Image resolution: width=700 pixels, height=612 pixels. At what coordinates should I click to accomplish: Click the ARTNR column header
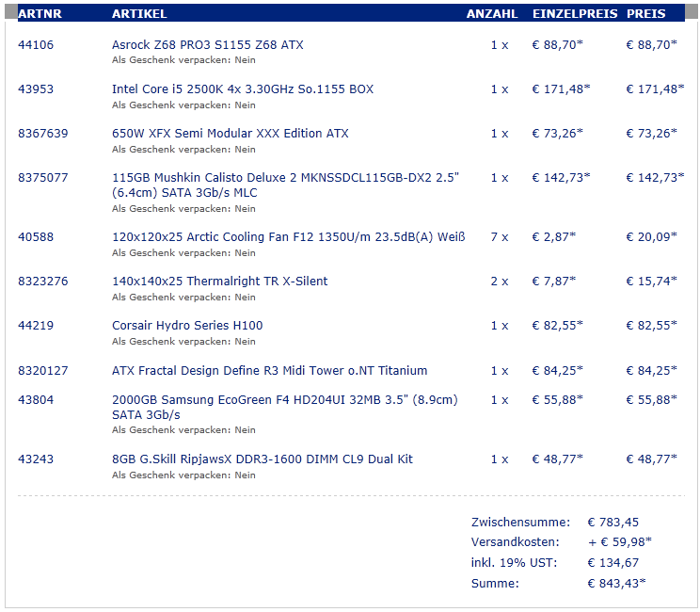point(40,14)
